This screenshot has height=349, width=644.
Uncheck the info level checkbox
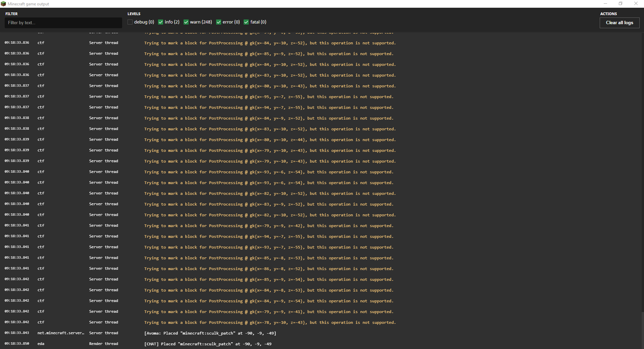pyautogui.click(x=160, y=22)
